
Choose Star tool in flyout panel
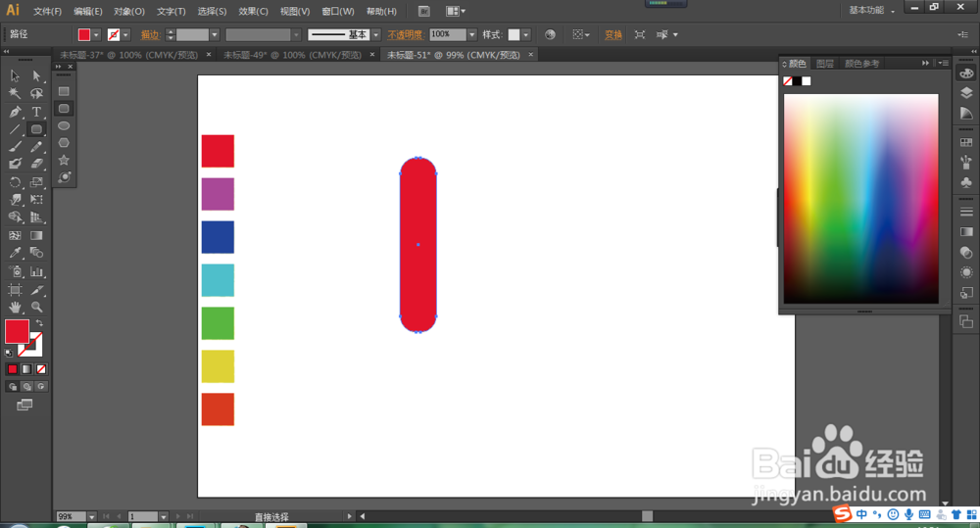(64, 160)
